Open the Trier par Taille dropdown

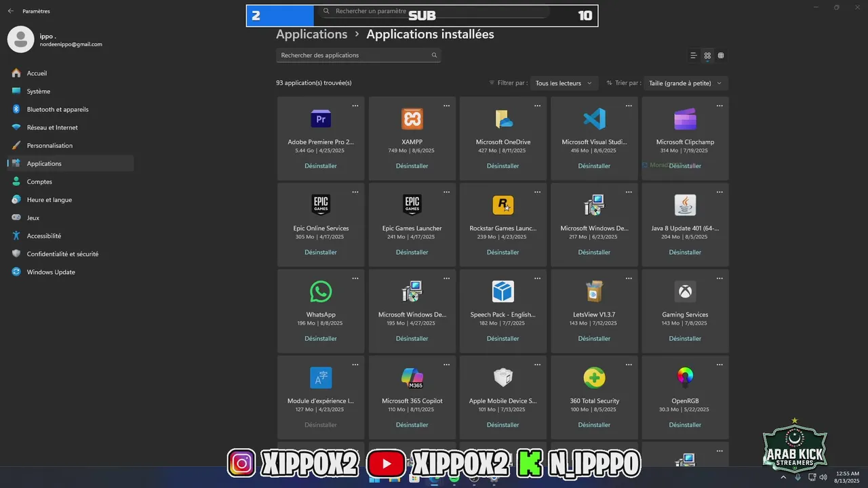coord(685,83)
